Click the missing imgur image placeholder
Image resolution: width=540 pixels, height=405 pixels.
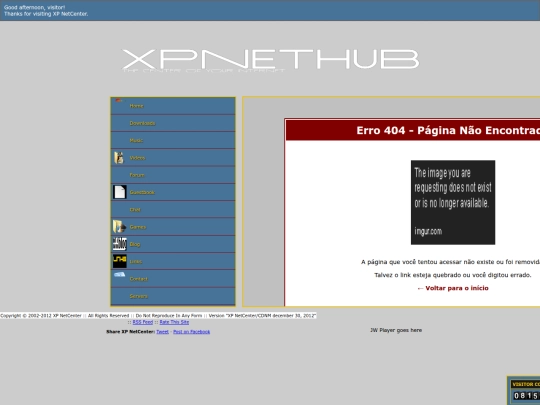tap(453, 202)
